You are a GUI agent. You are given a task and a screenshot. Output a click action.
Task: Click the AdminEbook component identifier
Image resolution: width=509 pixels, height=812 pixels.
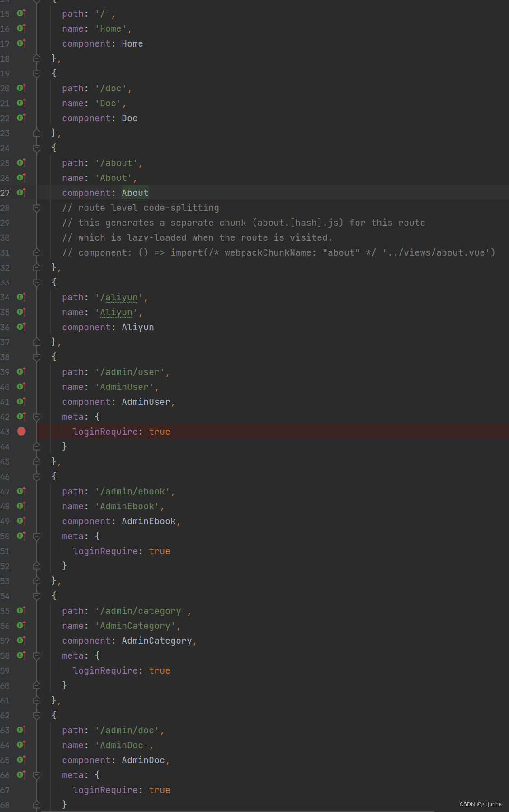pyautogui.click(x=149, y=522)
